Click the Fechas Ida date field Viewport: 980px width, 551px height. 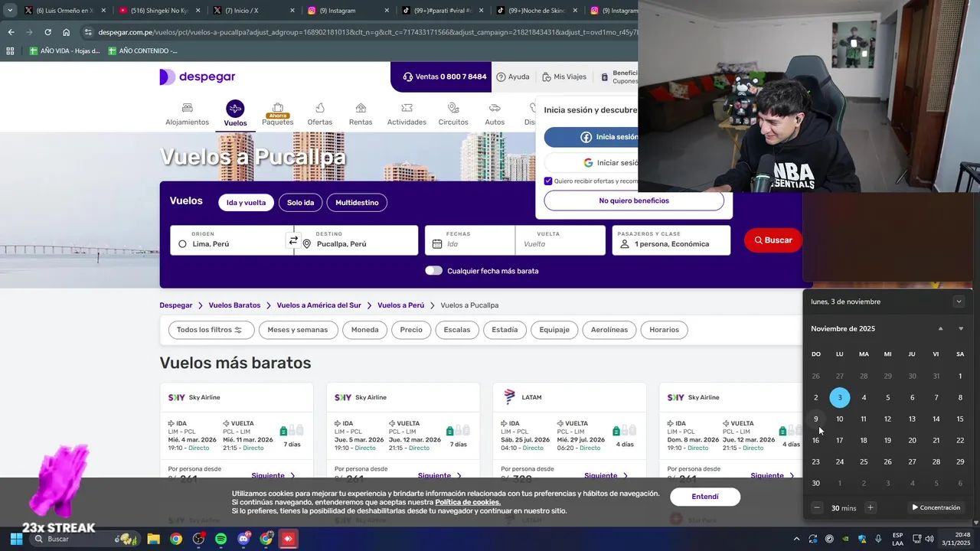point(470,240)
